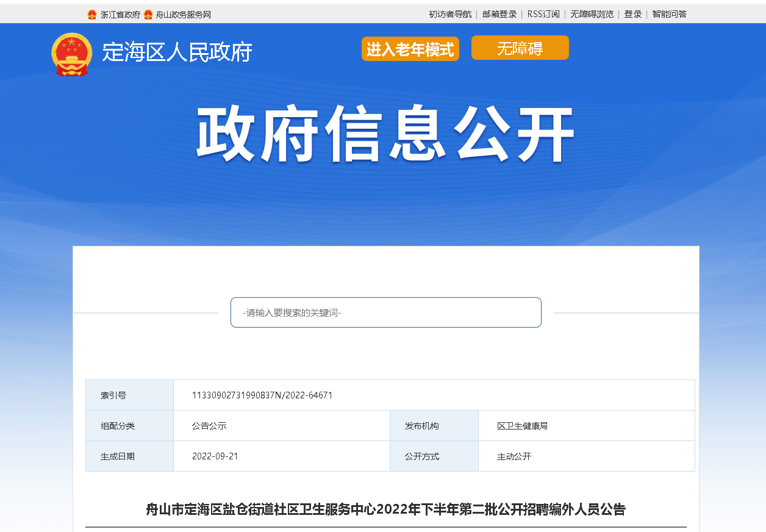
Task: Click the 发布机构 label cell
Action: pos(434,426)
